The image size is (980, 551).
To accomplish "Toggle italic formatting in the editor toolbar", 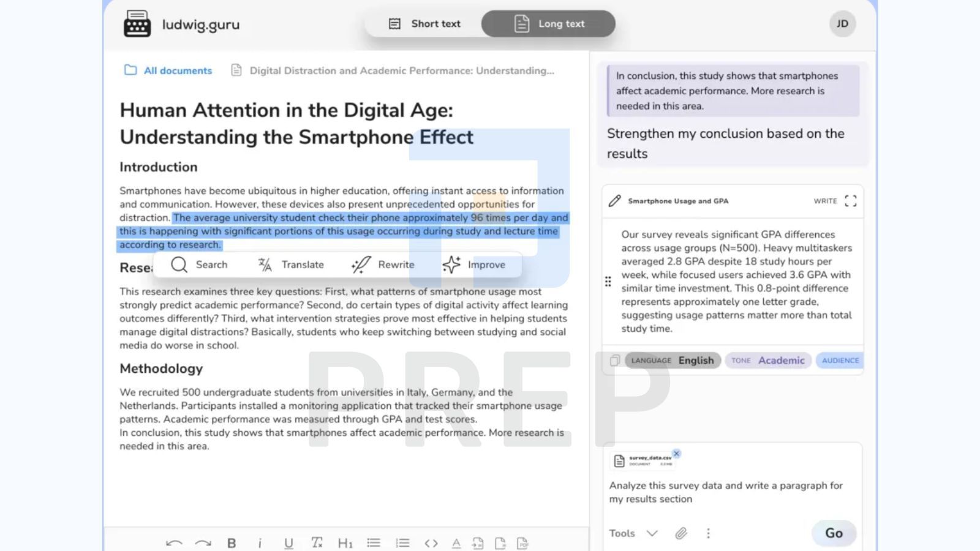I will pyautogui.click(x=260, y=543).
